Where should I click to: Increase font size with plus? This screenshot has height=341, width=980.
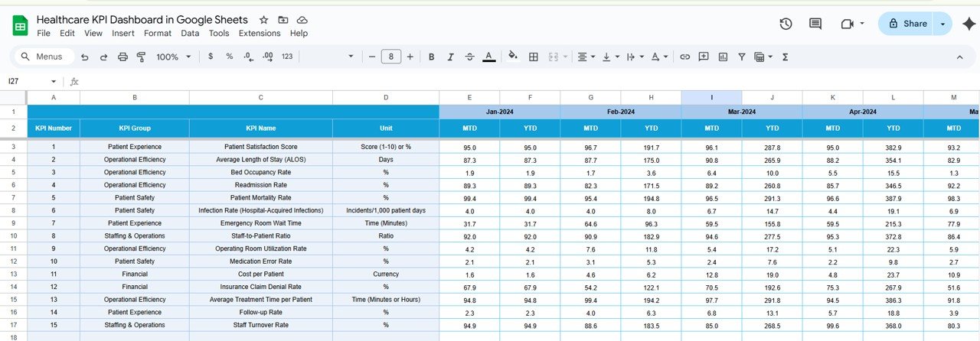[x=410, y=57]
